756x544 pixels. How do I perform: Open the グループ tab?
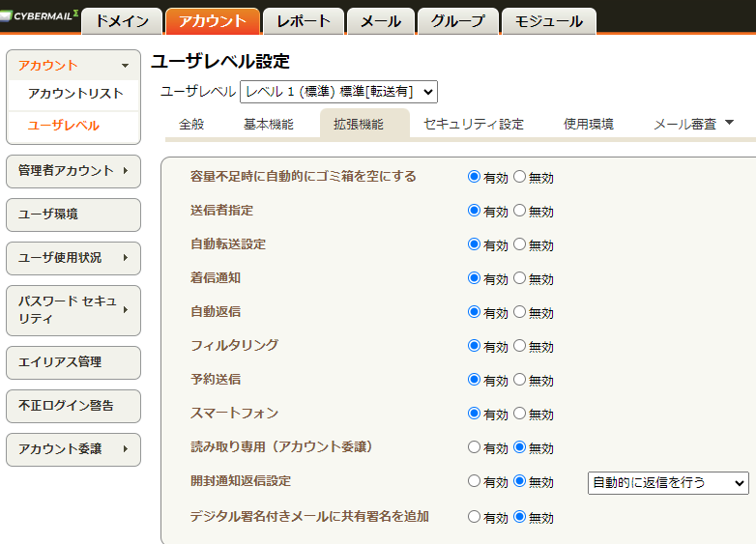pos(458,21)
